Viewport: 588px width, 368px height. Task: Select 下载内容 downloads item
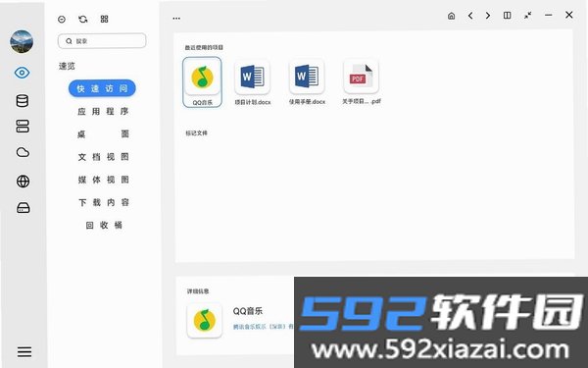[x=103, y=202]
